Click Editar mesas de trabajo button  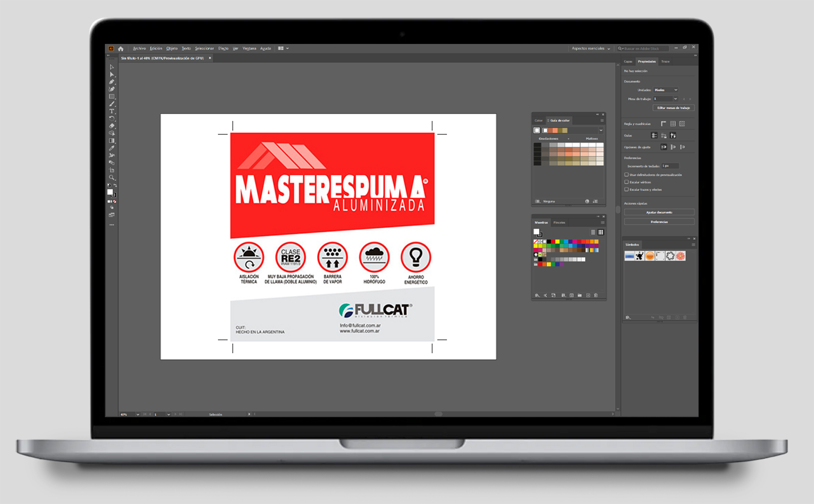[x=674, y=108]
